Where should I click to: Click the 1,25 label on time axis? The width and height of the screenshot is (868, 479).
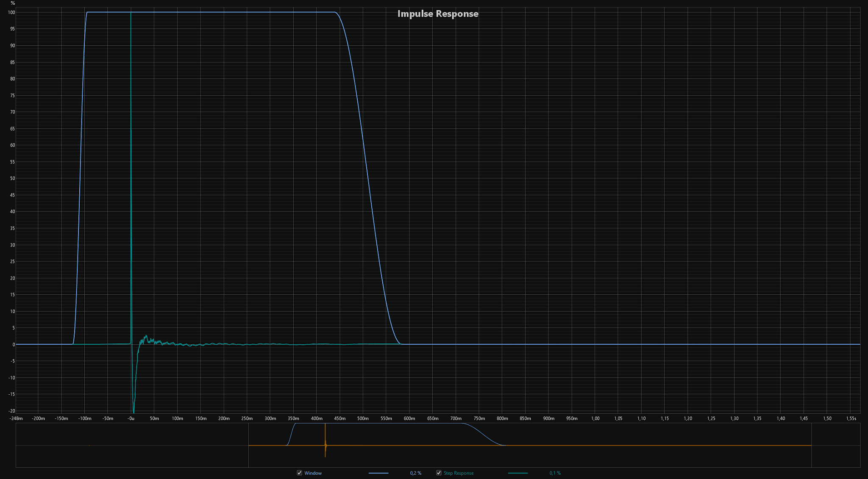[711, 418]
